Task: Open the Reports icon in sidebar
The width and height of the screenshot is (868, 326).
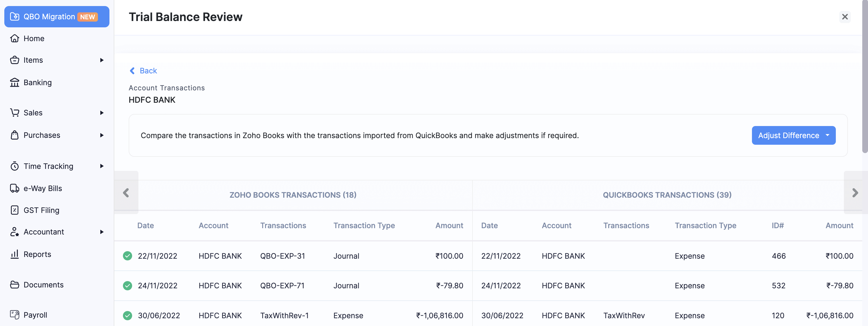Action: pos(15,254)
